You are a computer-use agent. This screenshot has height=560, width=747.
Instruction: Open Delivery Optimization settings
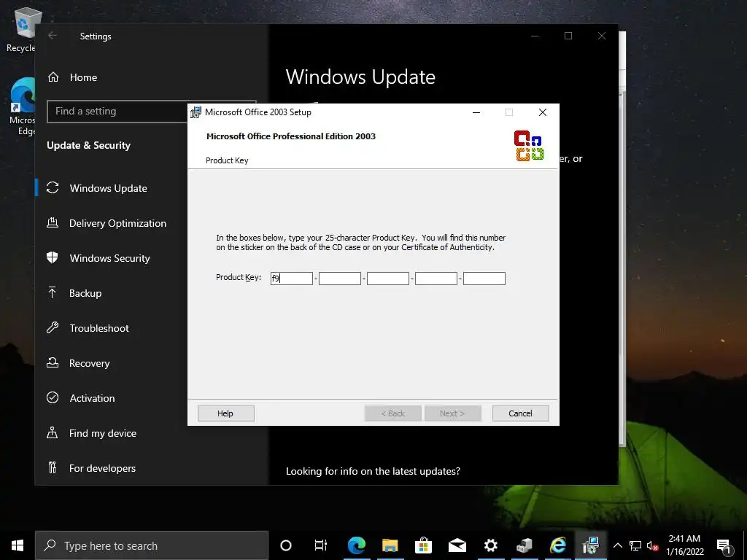117,223
